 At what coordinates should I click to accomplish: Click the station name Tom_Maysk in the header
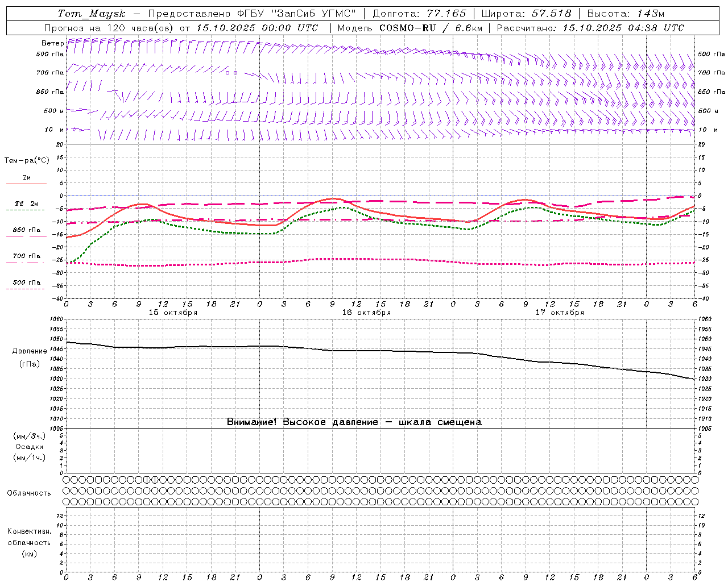[92, 14]
